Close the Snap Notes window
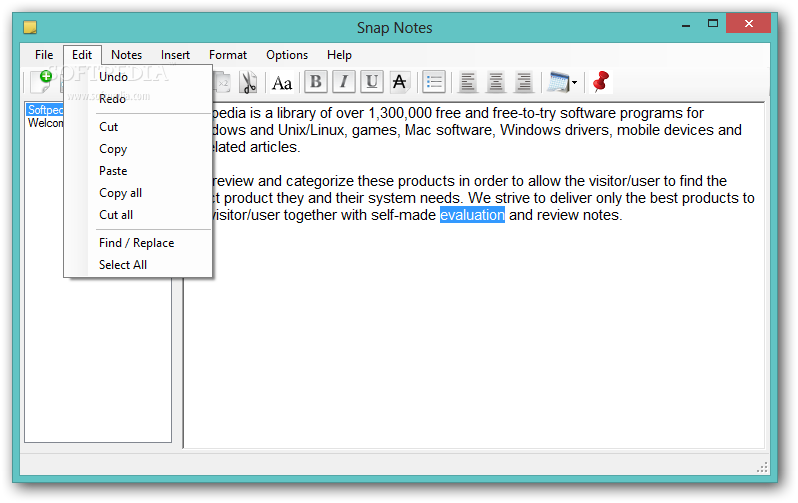 [748, 23]
